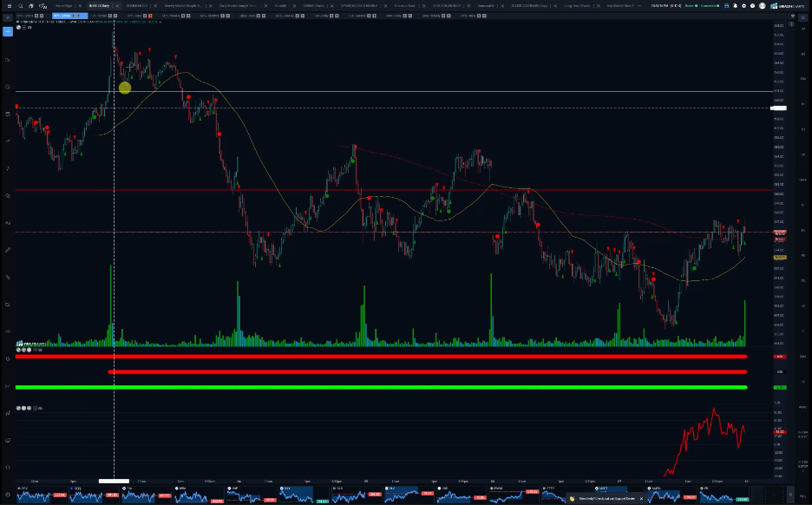Click the white time marker on time axis
The image size is (812, 505).
click(x=114, y=481)
